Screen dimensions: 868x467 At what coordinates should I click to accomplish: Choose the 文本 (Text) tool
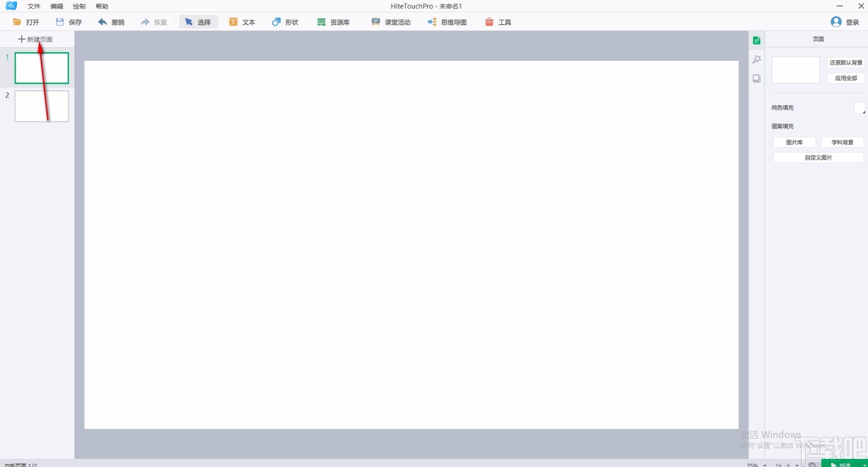(242, 22)
